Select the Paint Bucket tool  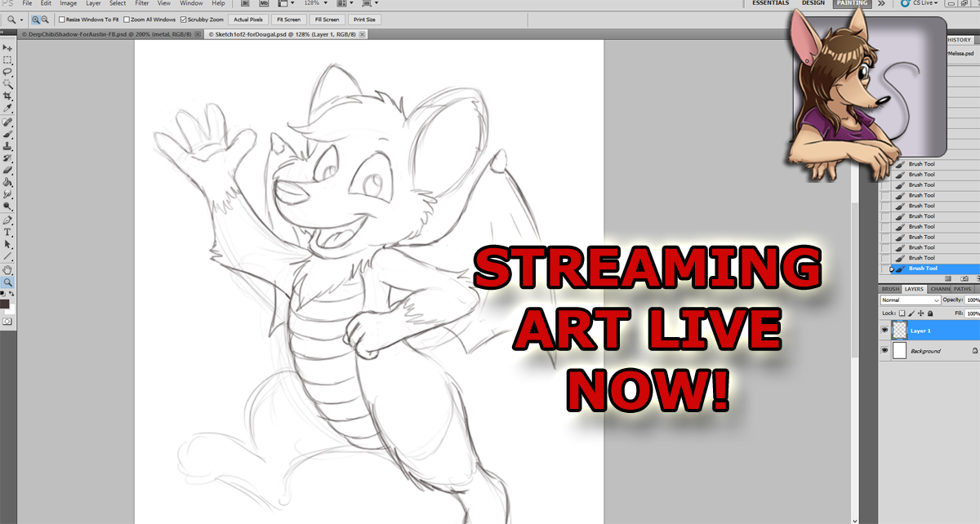7,182
